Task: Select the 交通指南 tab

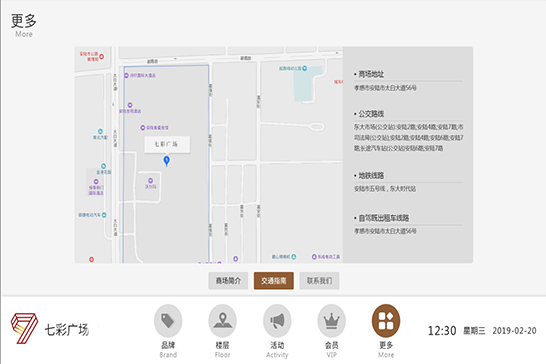Action: tap(274, 281)
